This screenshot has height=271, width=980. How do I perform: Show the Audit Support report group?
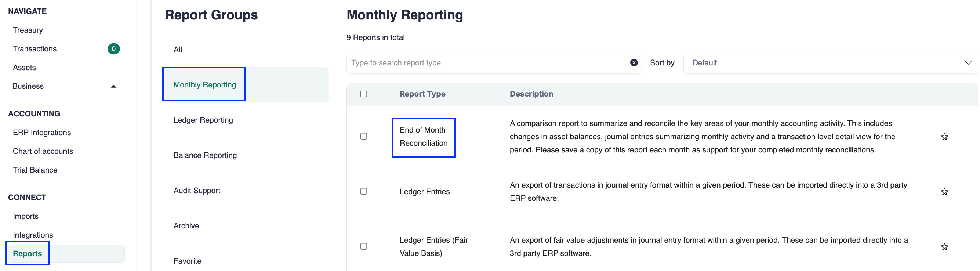197,191
